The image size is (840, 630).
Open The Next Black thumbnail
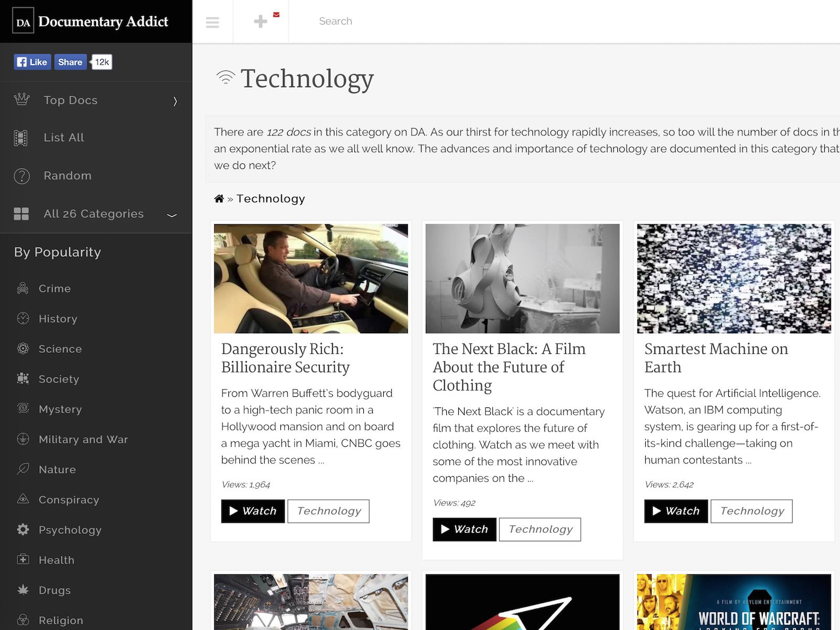tap(522, 278)
